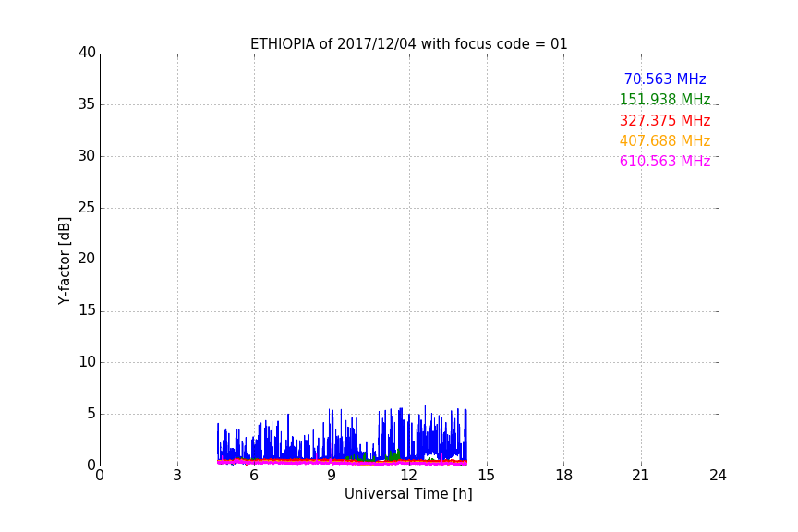Click the green trace bump near 11.5 h
Viewport: 798px width, 532px height.
[393, 455]
